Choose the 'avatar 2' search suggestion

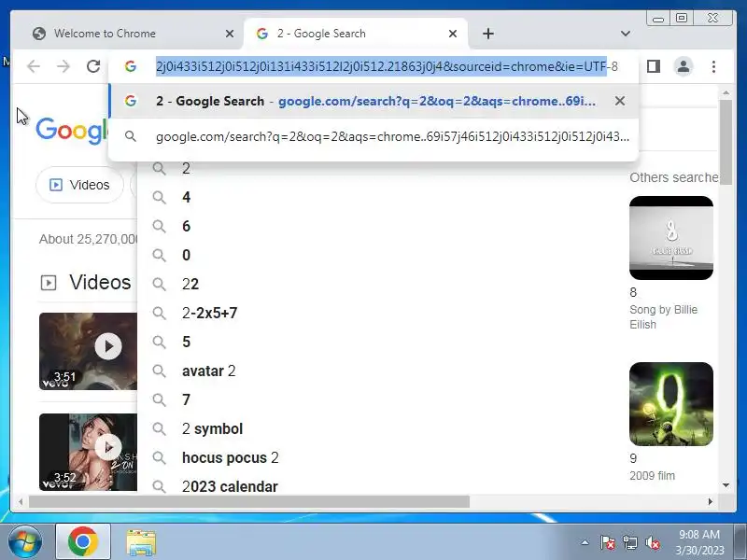[x=208, y=371]
